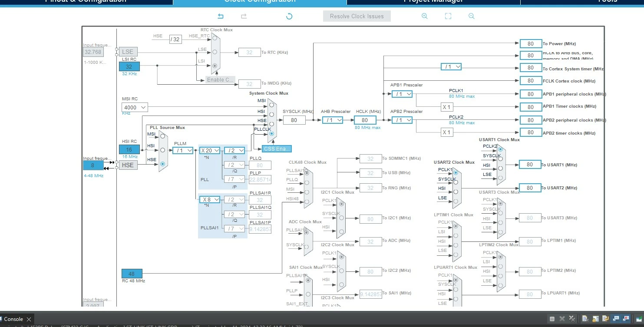Click the CSS Enable button
Image resolution: width=644 pixels, height=327 pixels.
tap(277, 149)
